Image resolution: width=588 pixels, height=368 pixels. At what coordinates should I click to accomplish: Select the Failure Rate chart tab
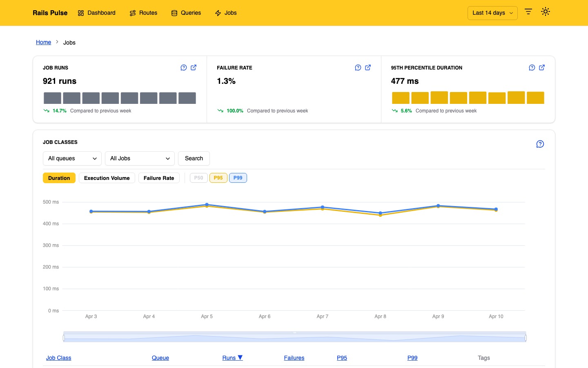tap(159, 178)
